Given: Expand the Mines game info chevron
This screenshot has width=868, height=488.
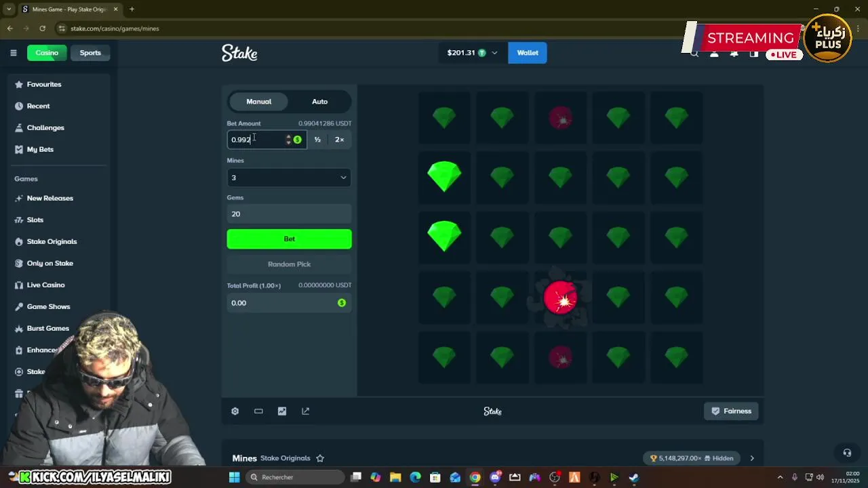Looking at the screenshot, I should pos(752,458).
